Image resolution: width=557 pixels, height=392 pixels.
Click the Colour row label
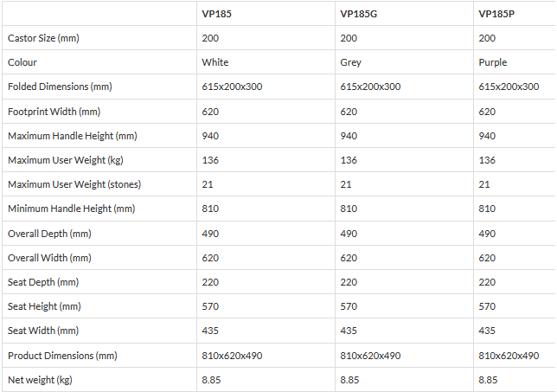[x=22, y=62]
